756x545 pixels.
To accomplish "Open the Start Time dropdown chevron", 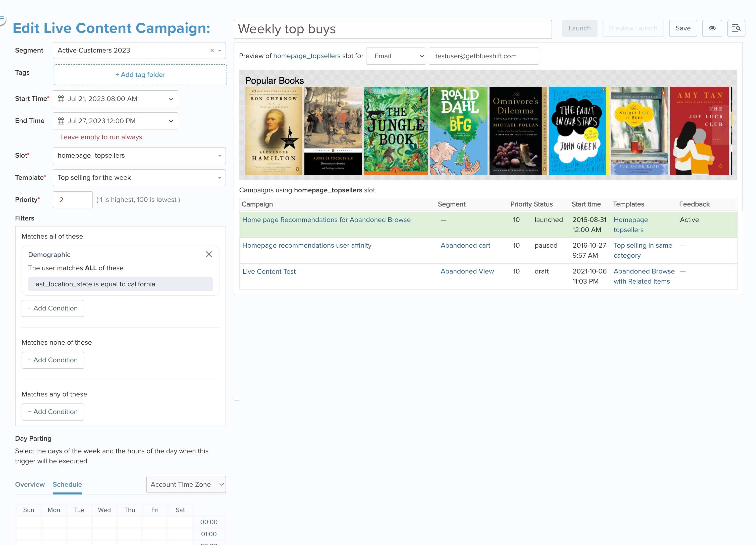I will 171,99.
